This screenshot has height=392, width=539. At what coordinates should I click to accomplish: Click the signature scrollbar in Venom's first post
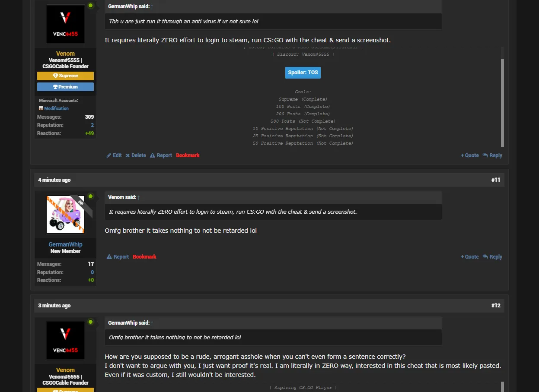tap(502, 103)
